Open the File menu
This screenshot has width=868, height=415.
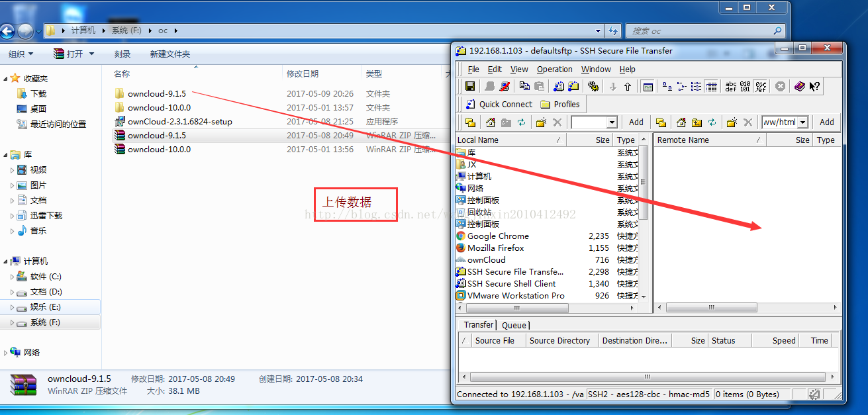(x=473, y=69)
